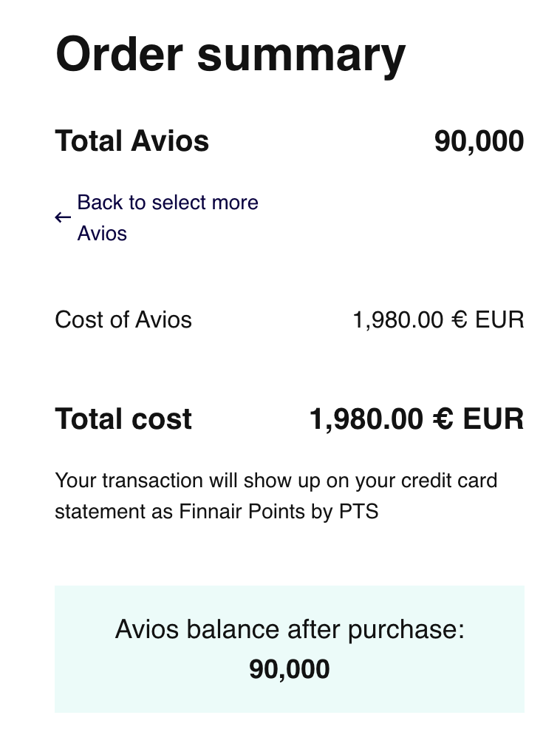
Task: Click the credit card statement notice text
Action: [x=276, y=495]
